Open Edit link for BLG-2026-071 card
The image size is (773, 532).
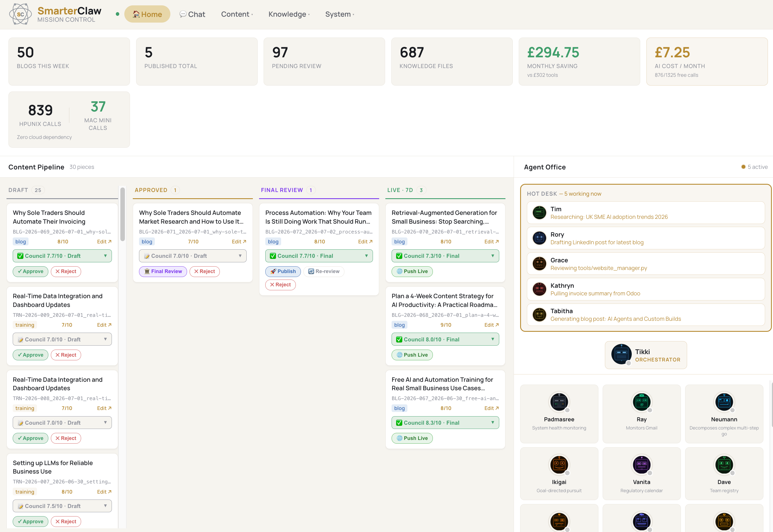[x=239, y=242]
